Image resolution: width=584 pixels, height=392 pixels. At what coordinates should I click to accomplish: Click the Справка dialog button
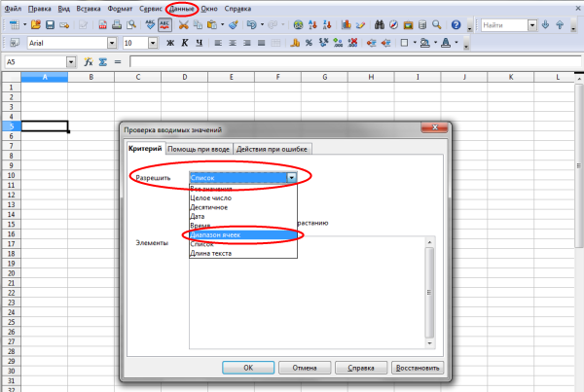361,368
